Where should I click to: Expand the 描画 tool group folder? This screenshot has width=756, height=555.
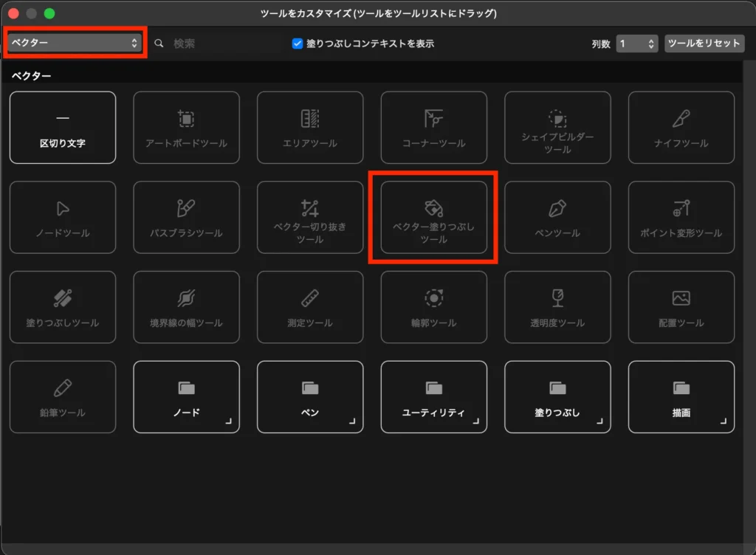point(681,397)
